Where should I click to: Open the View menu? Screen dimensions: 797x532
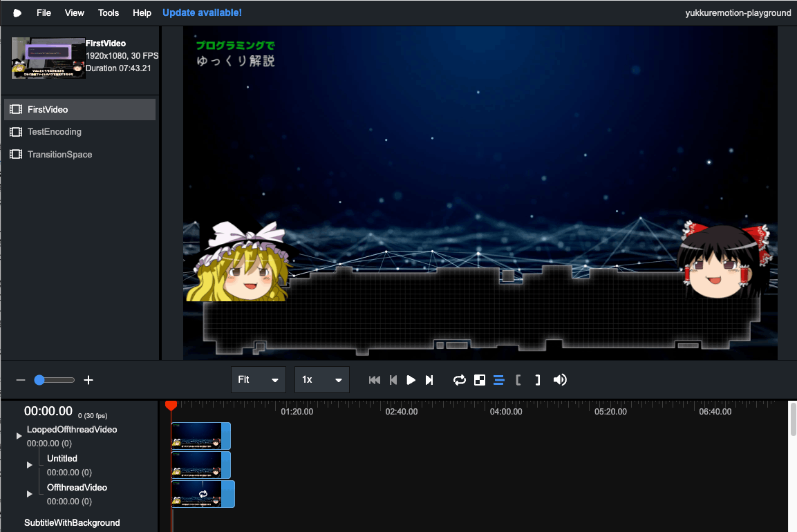point(74,12)
